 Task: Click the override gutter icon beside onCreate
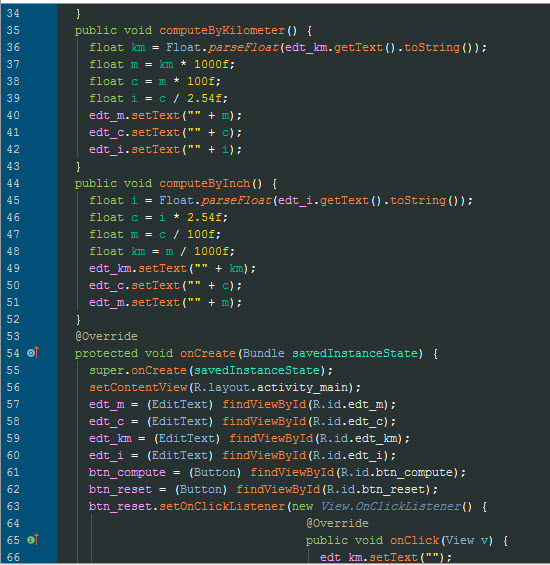click(x=33, y=353)
